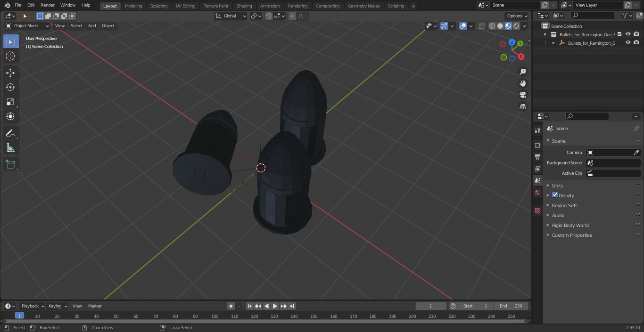Screen dimensions: 644x332
Task: Activate the Move tool
Action: [x=10, y=73]
